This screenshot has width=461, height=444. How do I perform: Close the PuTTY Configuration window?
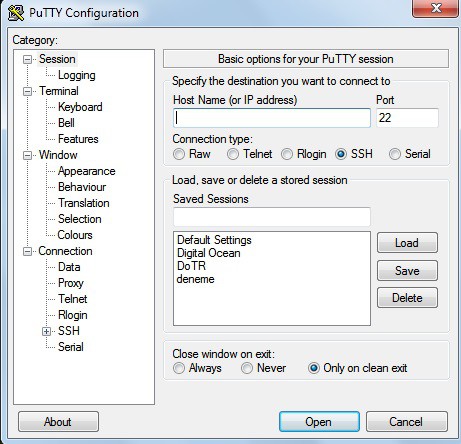click(436, 8)
